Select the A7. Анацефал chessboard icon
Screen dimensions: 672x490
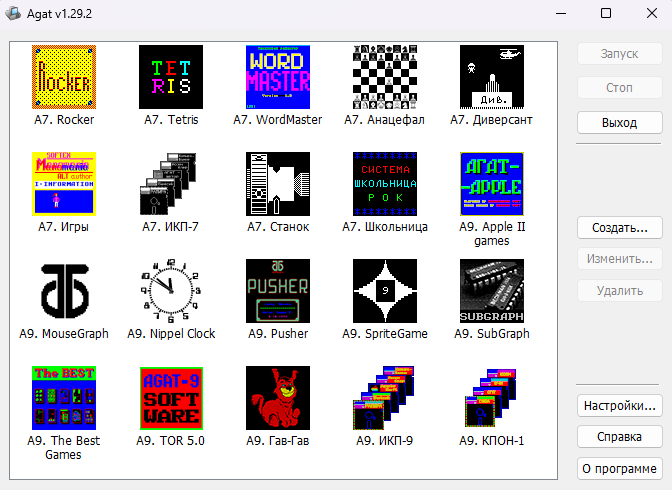tap(385, 77)
